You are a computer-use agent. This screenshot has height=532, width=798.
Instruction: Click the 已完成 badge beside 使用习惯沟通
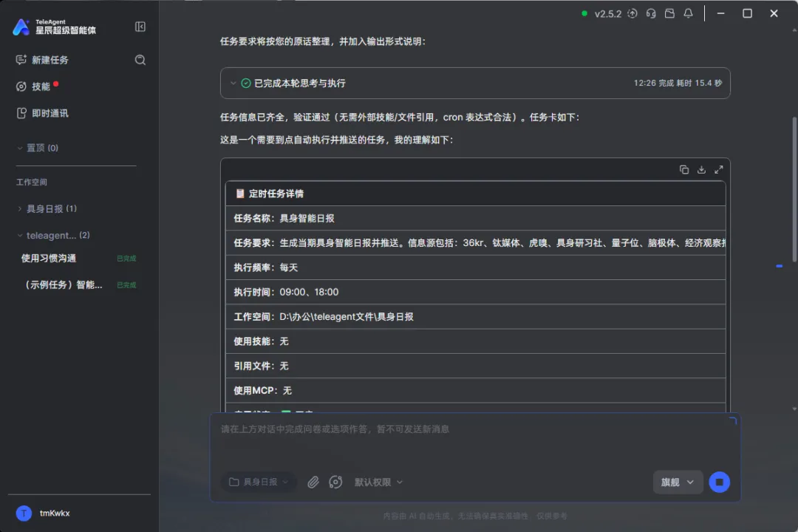pos(126,259)
